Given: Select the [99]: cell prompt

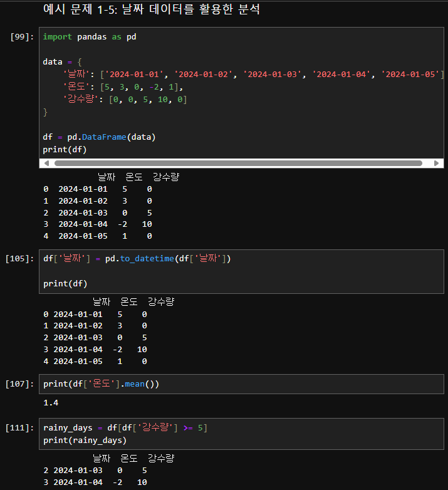Looking at the screenshot, I should pyautogui.click(x=22, y=37).
